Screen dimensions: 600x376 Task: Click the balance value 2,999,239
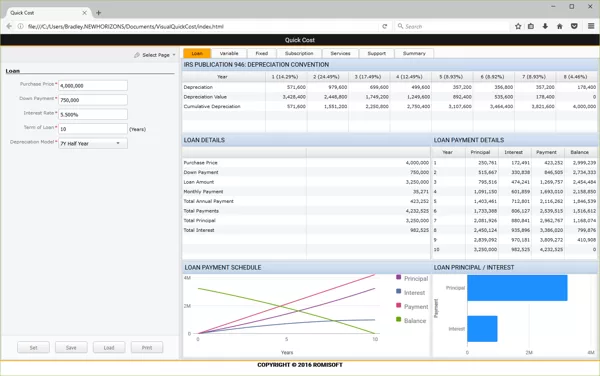point(584,163)
